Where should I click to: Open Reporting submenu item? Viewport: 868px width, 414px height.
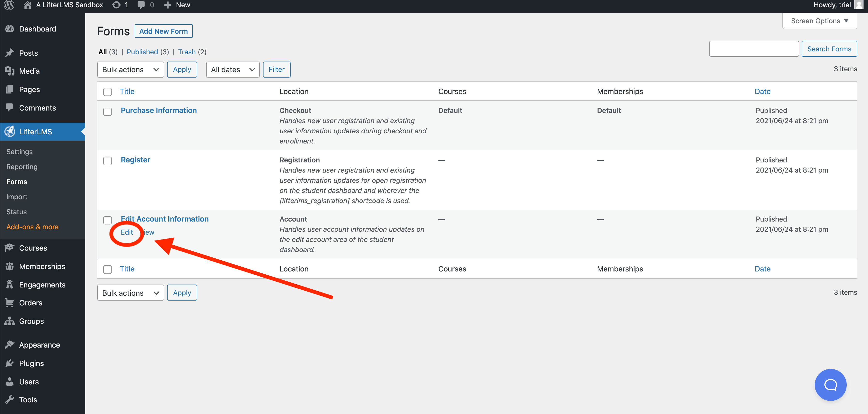(x=22, y=167)
